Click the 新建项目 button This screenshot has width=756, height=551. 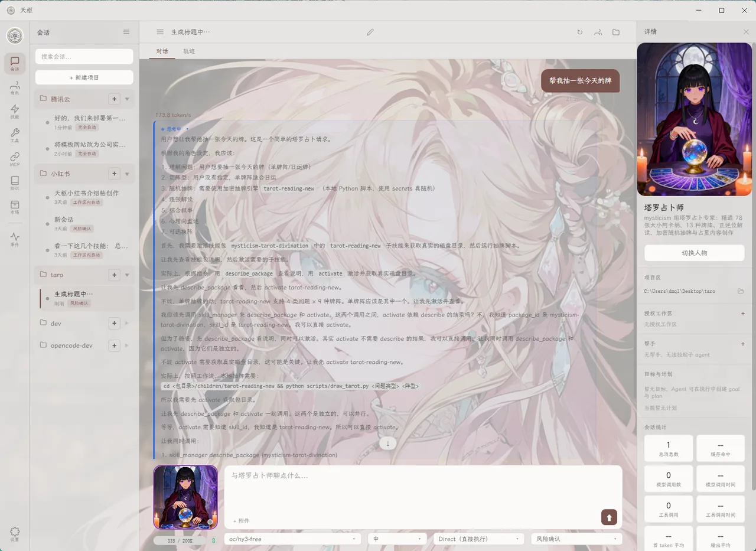pos(84,77)
